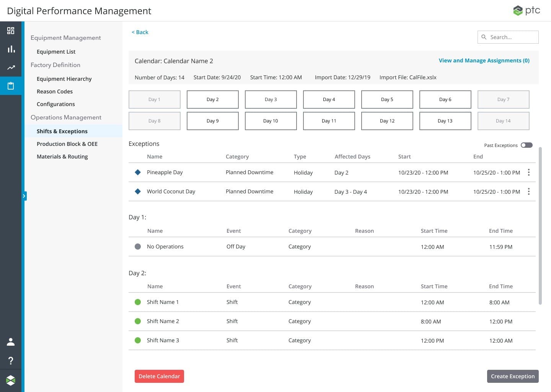Screen dimensions: 551x392
Task: Go back using the Back link
Action: [140, 32]
